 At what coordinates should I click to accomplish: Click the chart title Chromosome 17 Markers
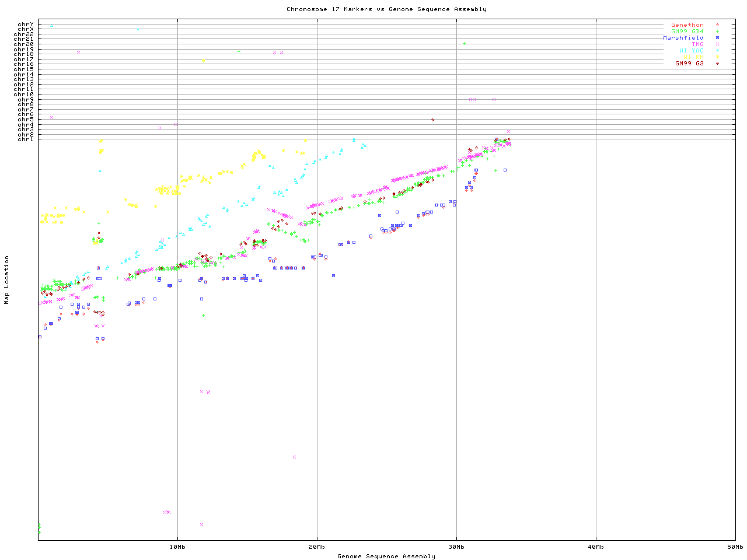[x=386, y=9]
